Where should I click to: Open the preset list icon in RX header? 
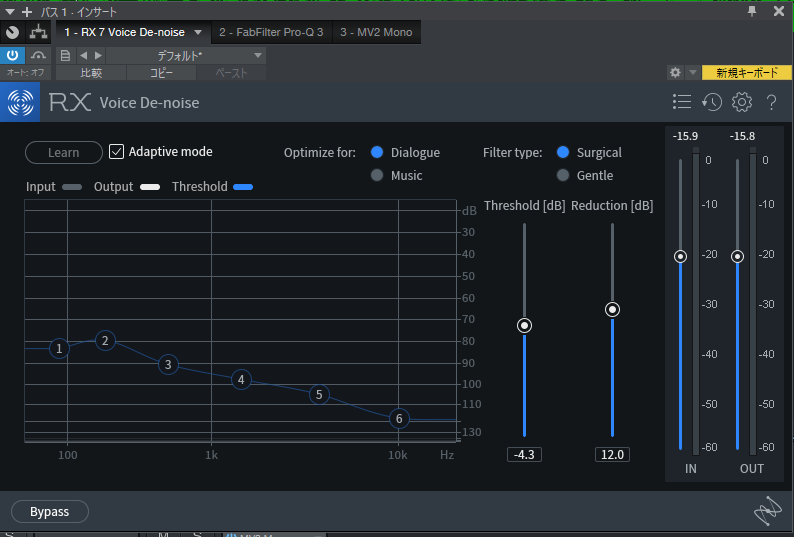point(682,102)
